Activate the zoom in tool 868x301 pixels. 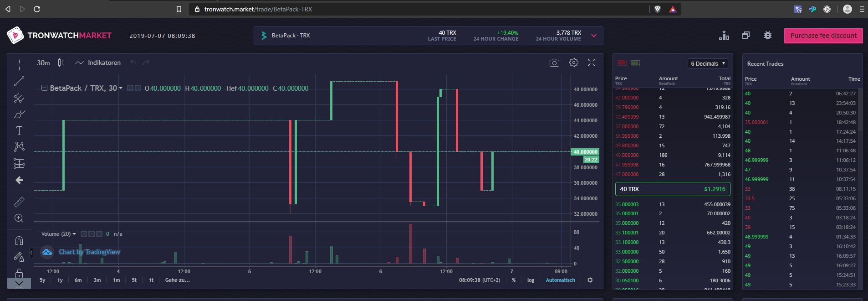pos(19,218)
